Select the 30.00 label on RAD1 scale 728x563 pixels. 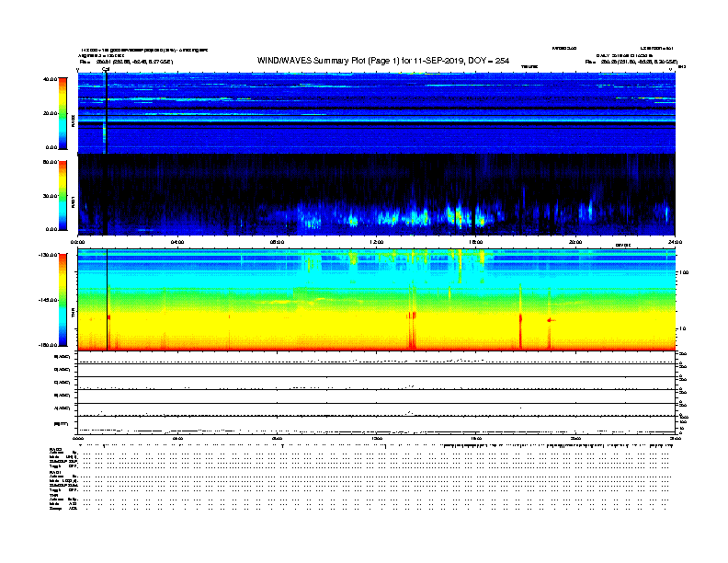(x=51, y=196)
